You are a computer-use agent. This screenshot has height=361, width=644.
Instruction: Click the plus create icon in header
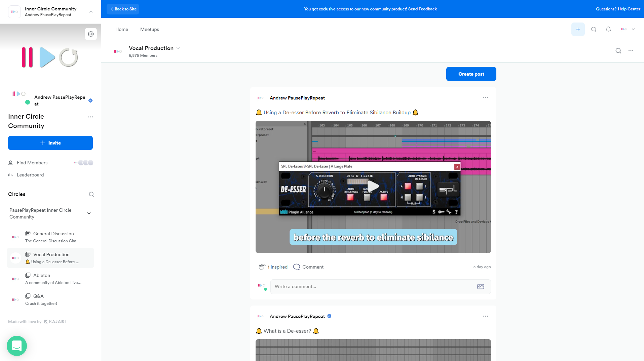(x=578, y=29)
